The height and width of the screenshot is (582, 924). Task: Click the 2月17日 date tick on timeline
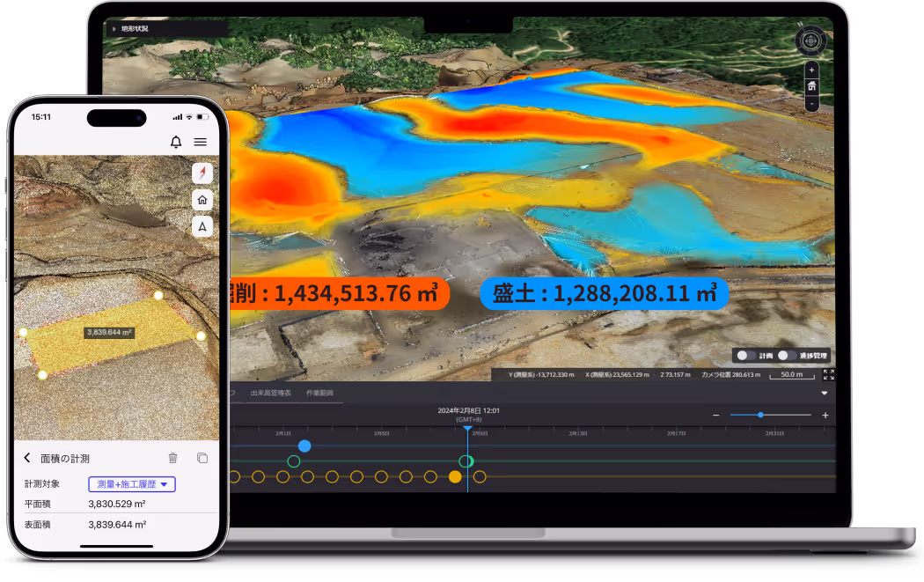click(677, 433)
